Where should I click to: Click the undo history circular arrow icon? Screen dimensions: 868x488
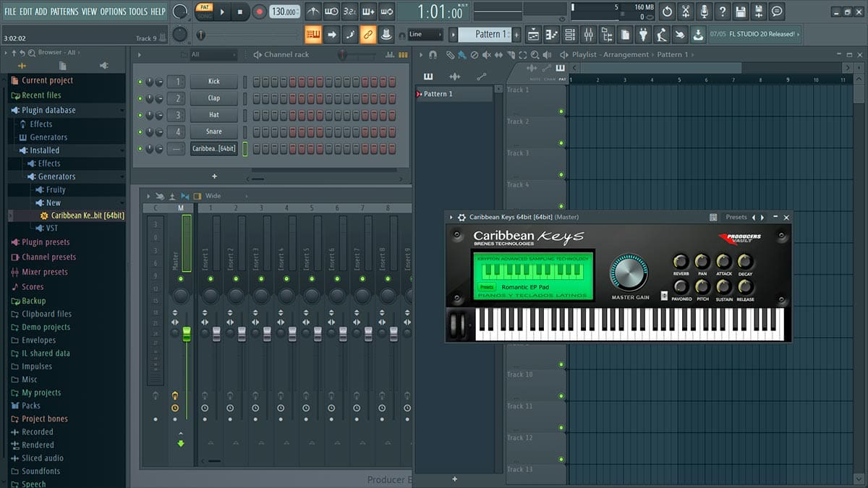667,12
